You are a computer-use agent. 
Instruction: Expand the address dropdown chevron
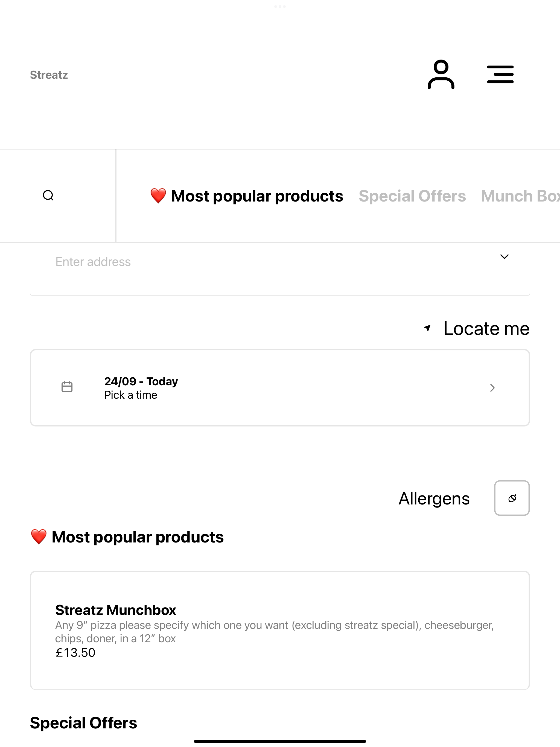504,257
